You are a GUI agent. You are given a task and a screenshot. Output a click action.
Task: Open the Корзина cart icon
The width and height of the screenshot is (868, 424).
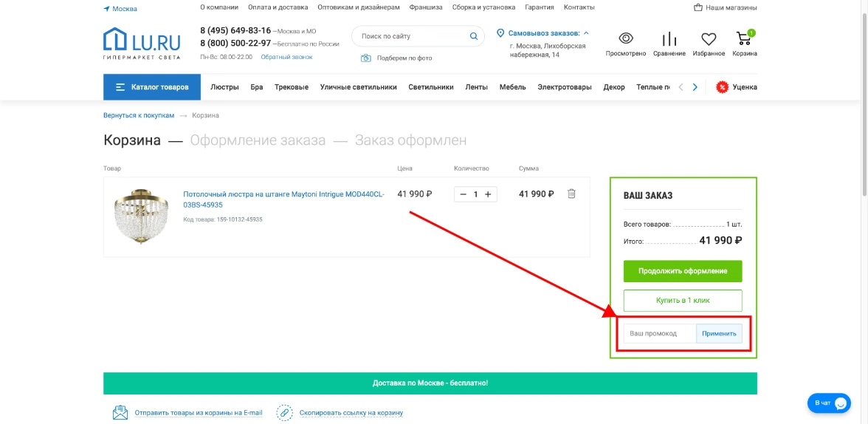[x=745, y=38]
